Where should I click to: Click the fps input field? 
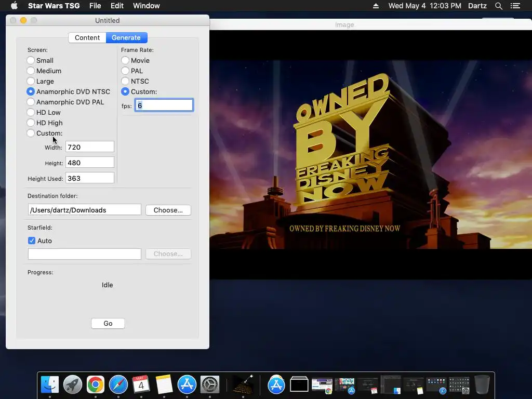(164, 105)
